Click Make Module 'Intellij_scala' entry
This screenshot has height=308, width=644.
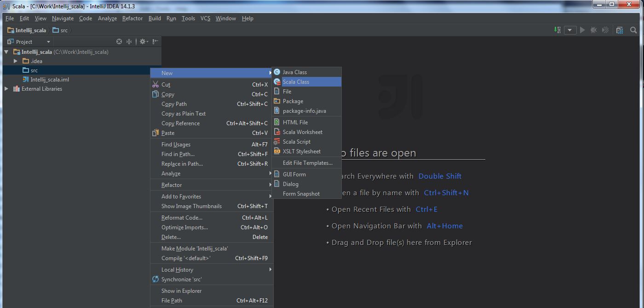coord(212,249)
